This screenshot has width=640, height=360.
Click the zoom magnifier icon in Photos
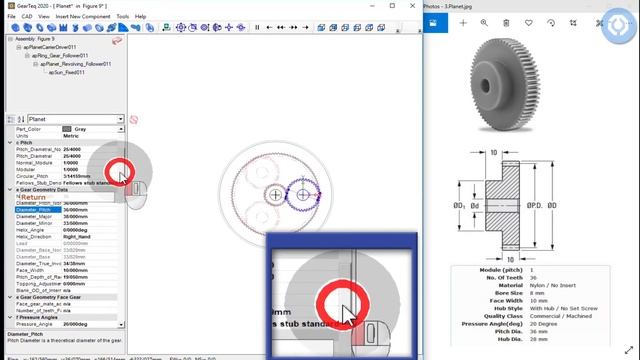point(484,23)
